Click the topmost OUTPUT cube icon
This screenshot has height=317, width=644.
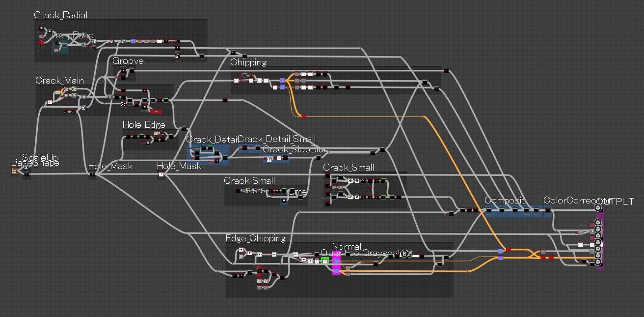pos(597,208)
